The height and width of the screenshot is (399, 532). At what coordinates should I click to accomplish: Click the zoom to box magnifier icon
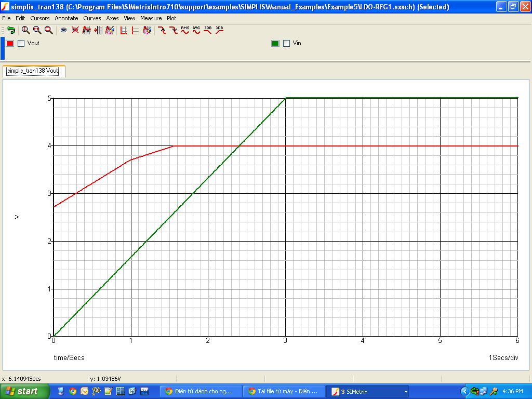pos(48,30)
